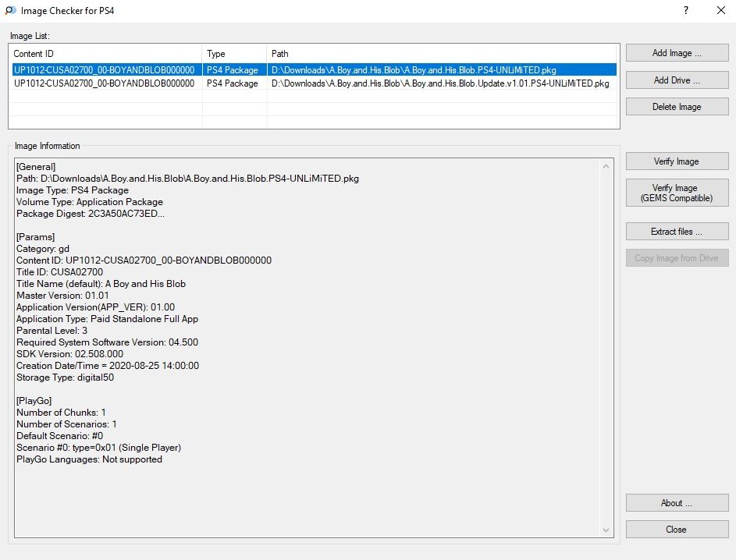The height and width of the screenshot is (560, 736).
Task: Click the Package Digest line
Action: pyautogui.click(x=90, y=214)
